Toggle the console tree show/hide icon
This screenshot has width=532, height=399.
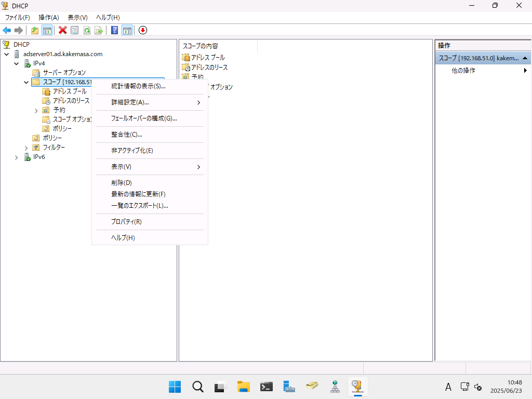(x=47, y=30)
